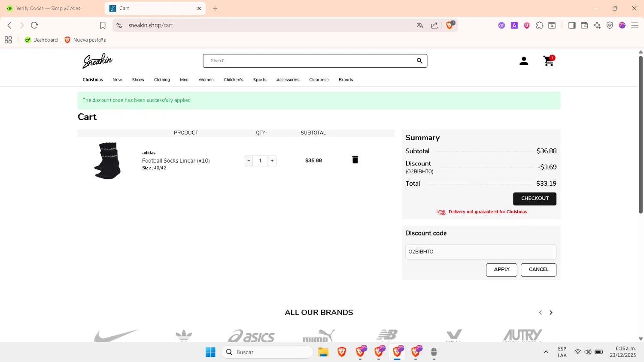
Task: Show previous brands with left chevron
Action: pyautogui.click(x=541, y=313)
